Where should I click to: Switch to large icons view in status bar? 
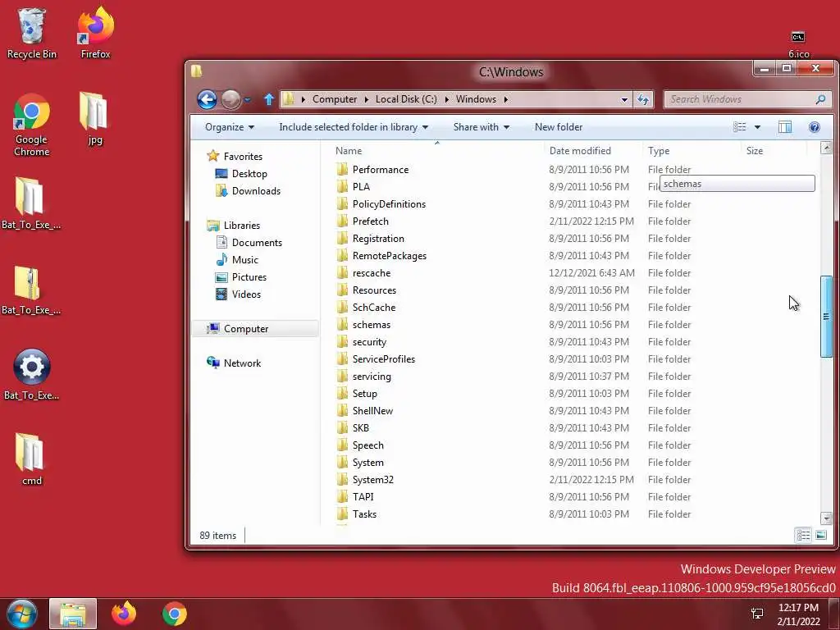coord(820,535)
